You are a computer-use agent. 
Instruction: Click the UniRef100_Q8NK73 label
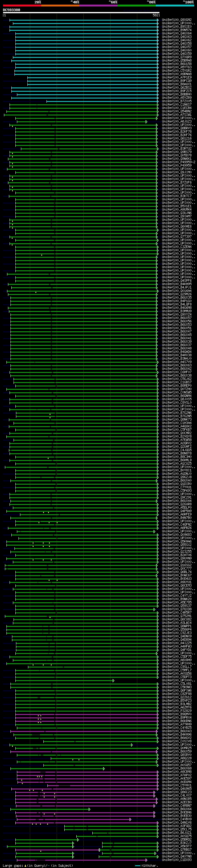(177, 419)
